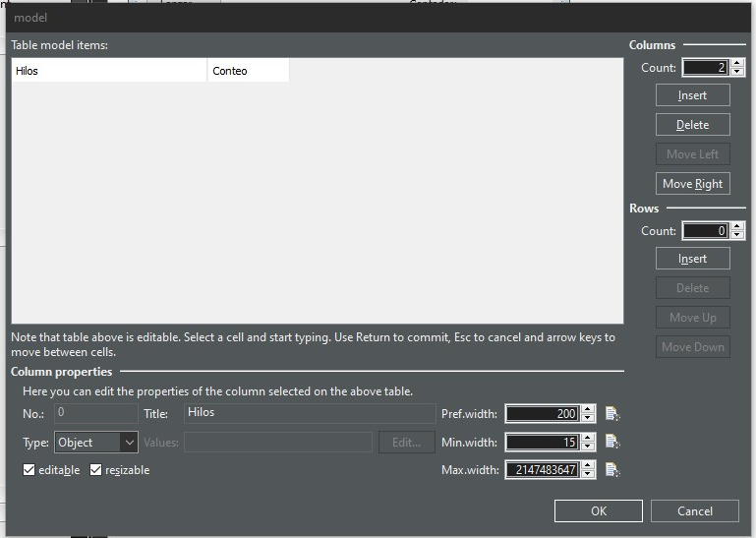This screenshot has width=756, height=538.
Task: Increase the Rows count with the up arrow
Action: (739, 227)
